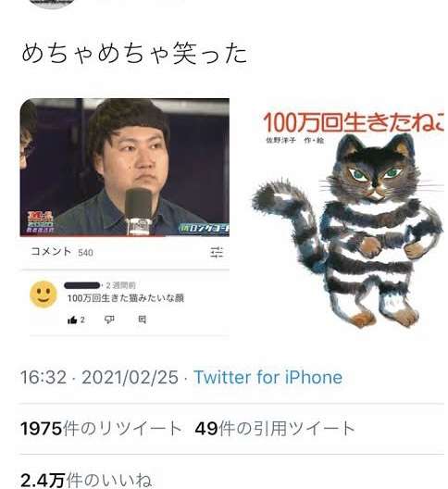Viewport: 448px width, 489px height.
Task: Tap the thumbs-up icon on the comment
Action: point(72,320)
